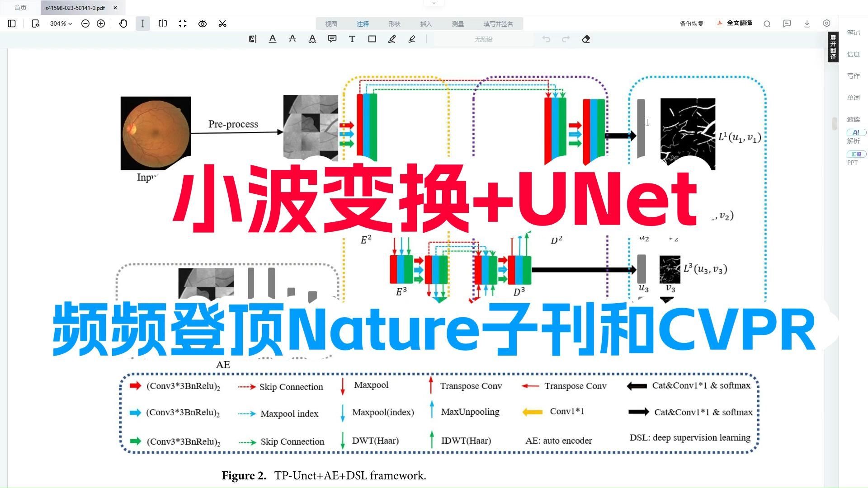
Task: Switch to the 填写并签名 tab
Action: tap(498, 24)
